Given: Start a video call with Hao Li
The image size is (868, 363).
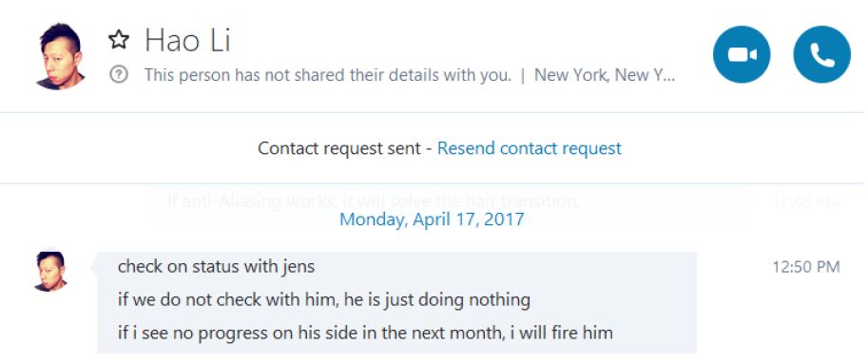Looking at the screenshot, I should (742, 54).
